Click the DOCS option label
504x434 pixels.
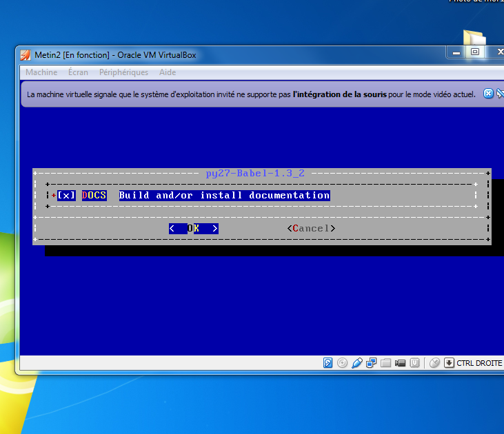[x=94, y=196]
